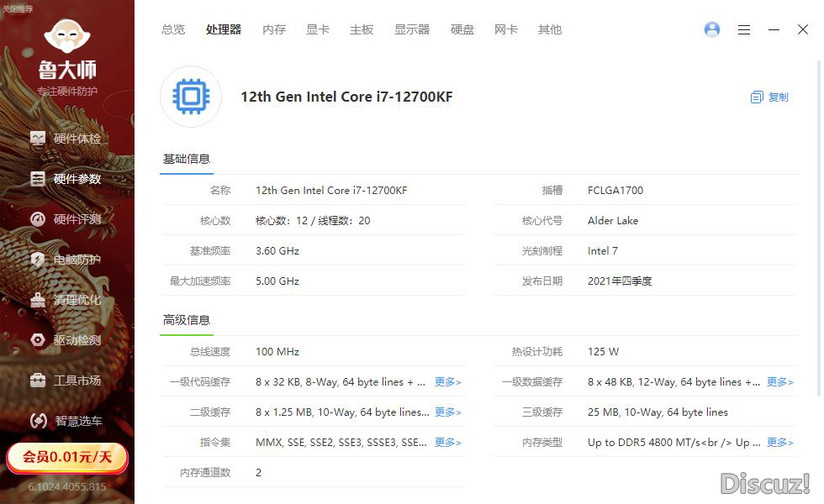
Task: Close the 鲁大师 window
Action: point(802,29)
